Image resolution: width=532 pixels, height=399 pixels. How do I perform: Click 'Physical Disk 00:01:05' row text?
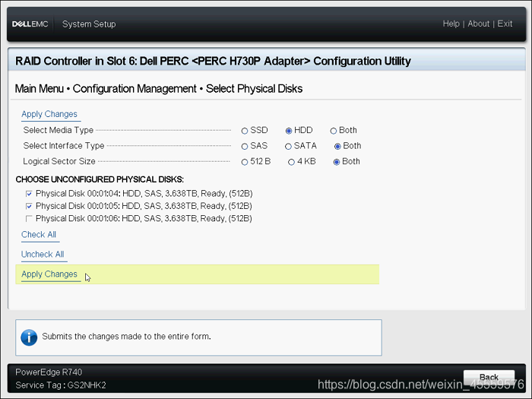pyautogui.click(x=144, y=206)
